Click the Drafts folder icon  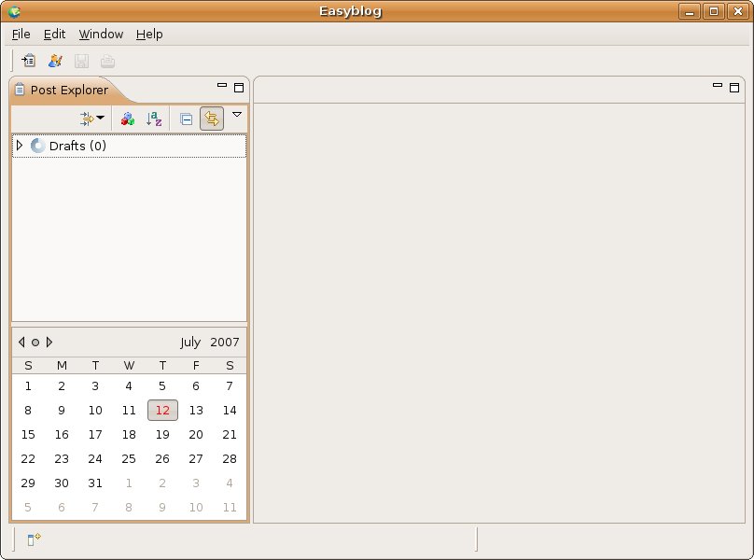pos(37,146)
